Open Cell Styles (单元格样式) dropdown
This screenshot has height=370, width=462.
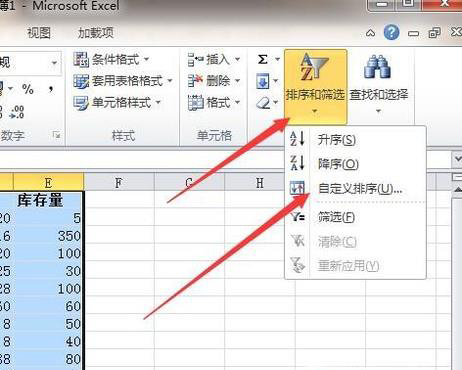[117, 103]
